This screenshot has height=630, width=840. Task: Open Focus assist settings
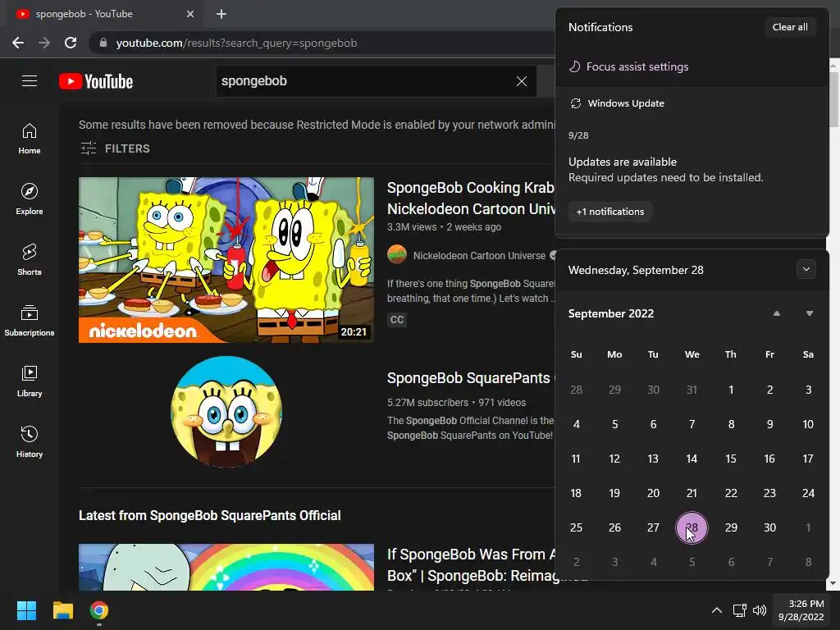coord(628,66)
